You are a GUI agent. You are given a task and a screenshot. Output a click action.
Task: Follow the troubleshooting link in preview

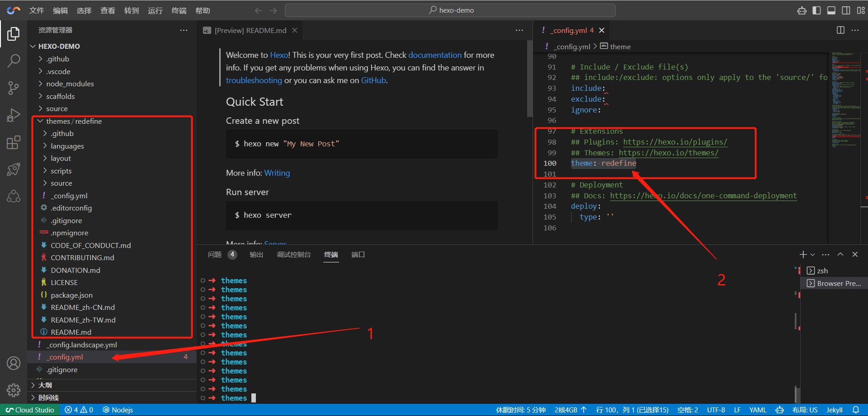pyautogui.click(x=254, y=80)
